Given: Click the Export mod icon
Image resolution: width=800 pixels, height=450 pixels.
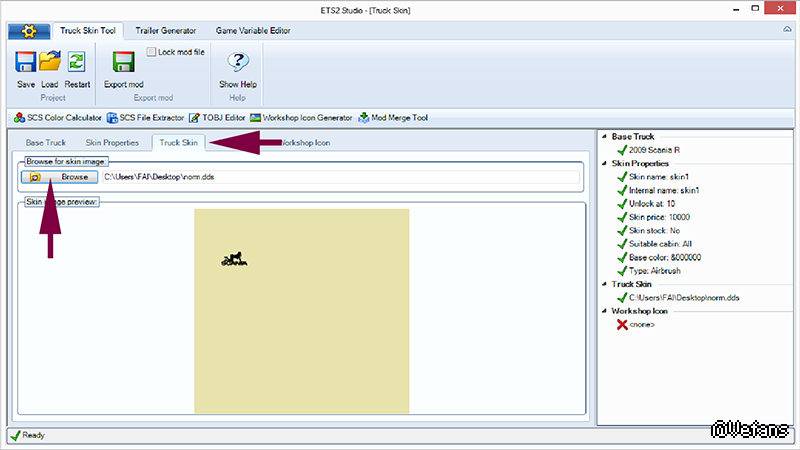Looking at the screenshot, I should click(x=124, y=62).
